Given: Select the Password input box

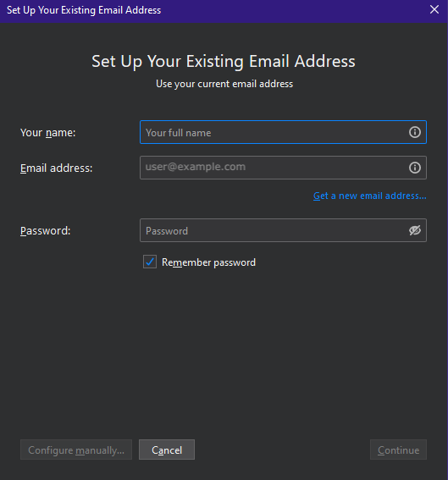Looking at the screenshot, I should click(x=283, y=230).
